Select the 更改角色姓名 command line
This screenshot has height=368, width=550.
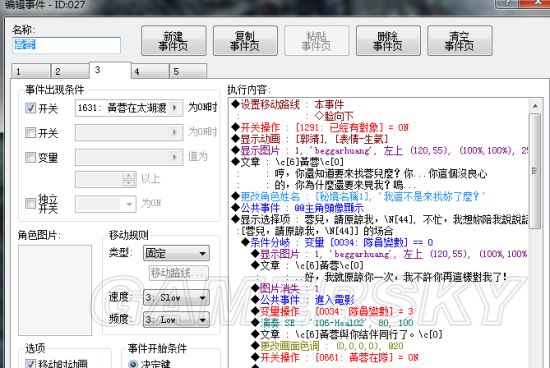(x=358, y=196)
